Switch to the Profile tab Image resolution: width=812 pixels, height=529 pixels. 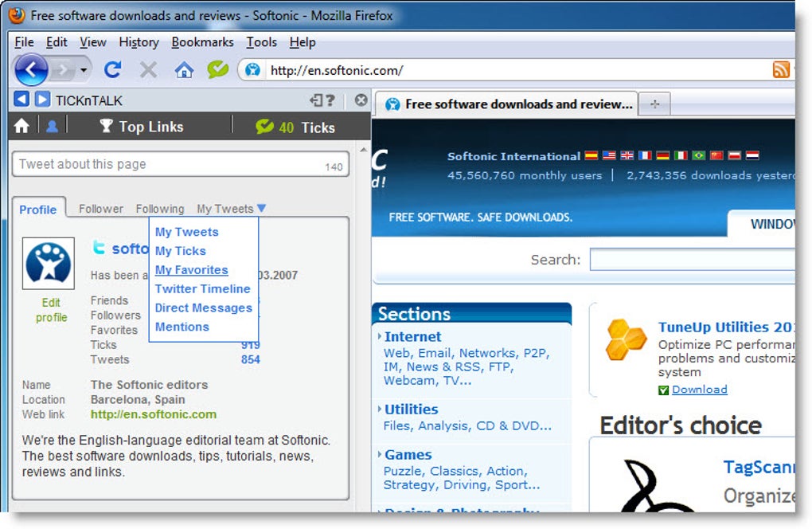point(37,210)
